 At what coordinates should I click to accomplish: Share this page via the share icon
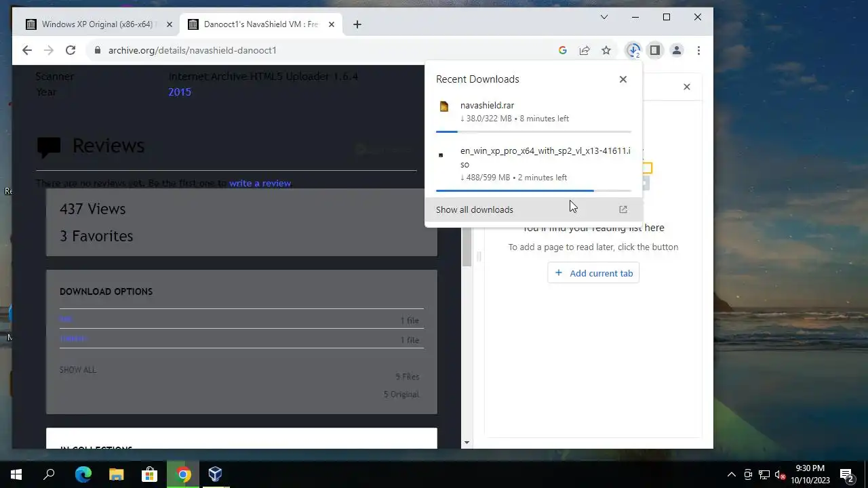(x=584, y=50)
